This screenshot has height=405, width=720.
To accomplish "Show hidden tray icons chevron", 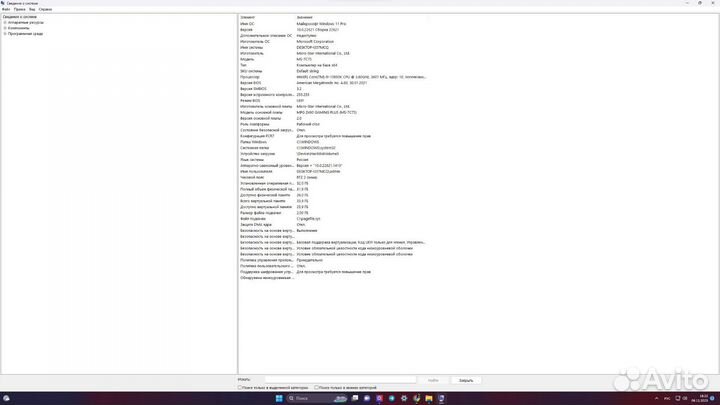I will pos(656,398).
